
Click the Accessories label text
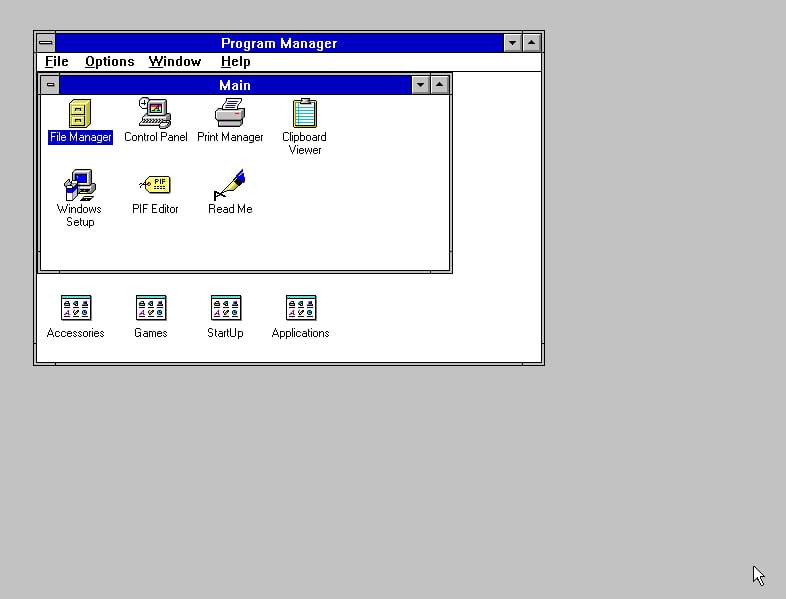pyautogui.click(x=76, y=333)
